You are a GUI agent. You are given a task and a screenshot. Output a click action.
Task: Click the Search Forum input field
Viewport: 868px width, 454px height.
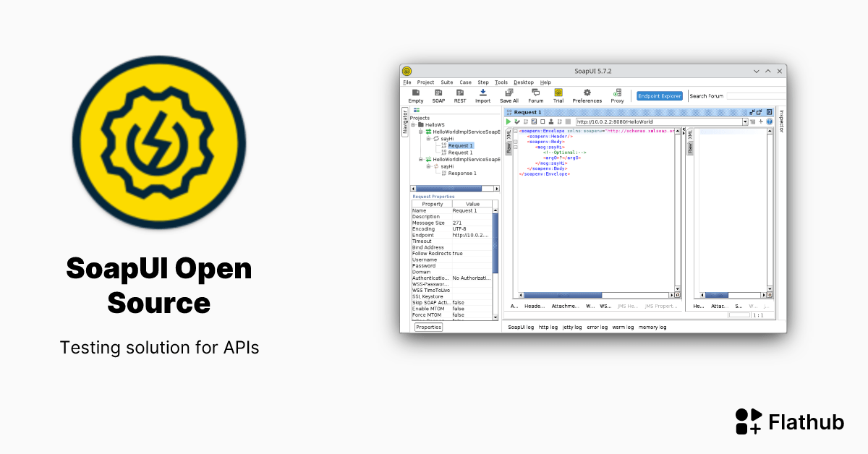pos(756,95)
